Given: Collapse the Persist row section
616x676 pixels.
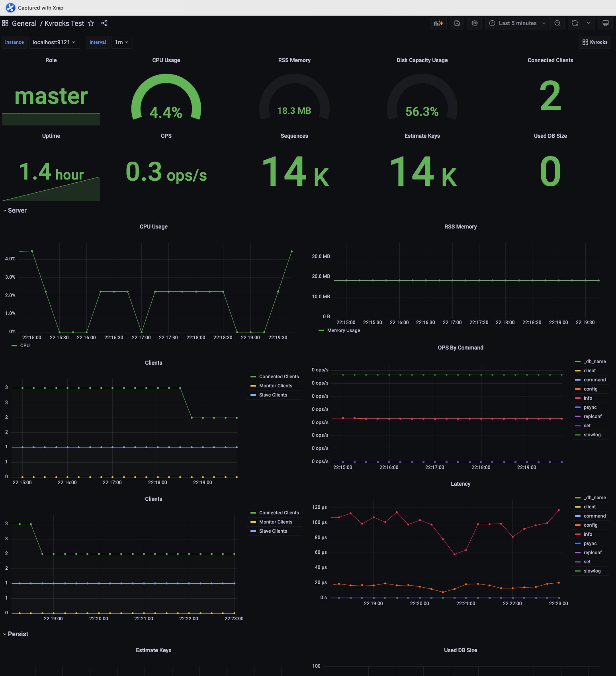Looking at the screenshot, I should click(16, 634).
